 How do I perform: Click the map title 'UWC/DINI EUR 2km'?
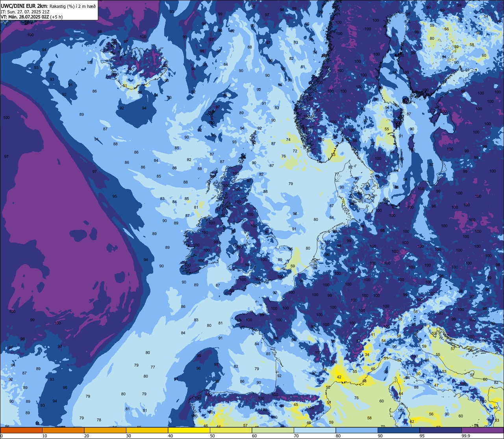[x=24, y=6]
